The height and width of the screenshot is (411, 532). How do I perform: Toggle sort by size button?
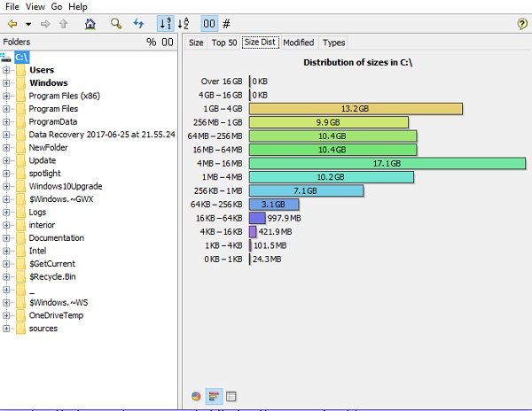pyautogui.click(x=164, y=23)
